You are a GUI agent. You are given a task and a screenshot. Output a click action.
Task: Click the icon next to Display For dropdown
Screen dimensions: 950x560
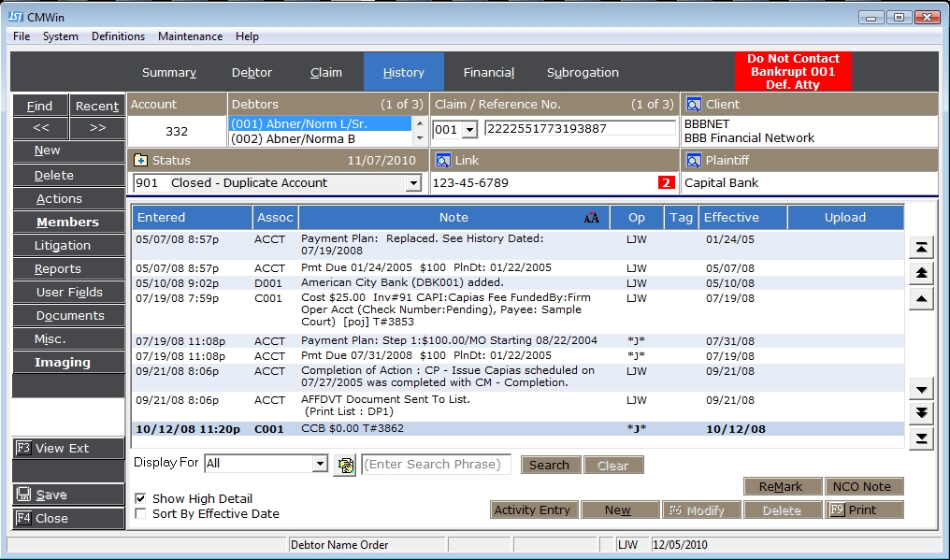tap(344, 465)
